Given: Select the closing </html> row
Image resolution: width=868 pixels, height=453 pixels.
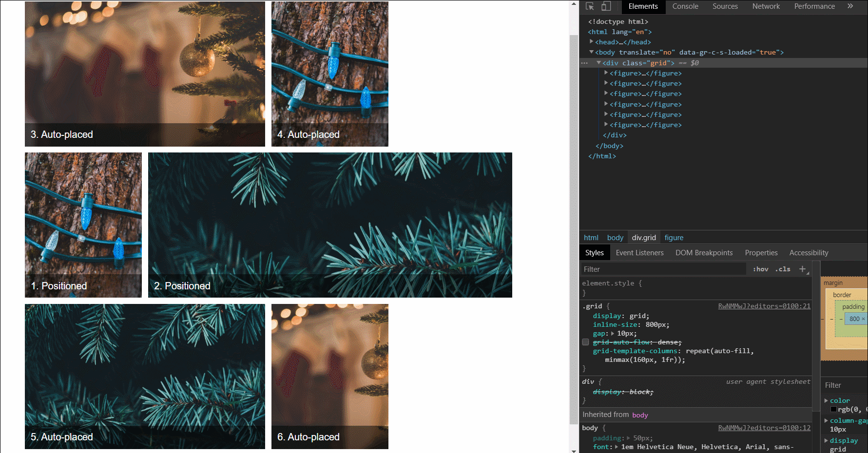Looking at the screenshot, I should (x=602, y=156).
